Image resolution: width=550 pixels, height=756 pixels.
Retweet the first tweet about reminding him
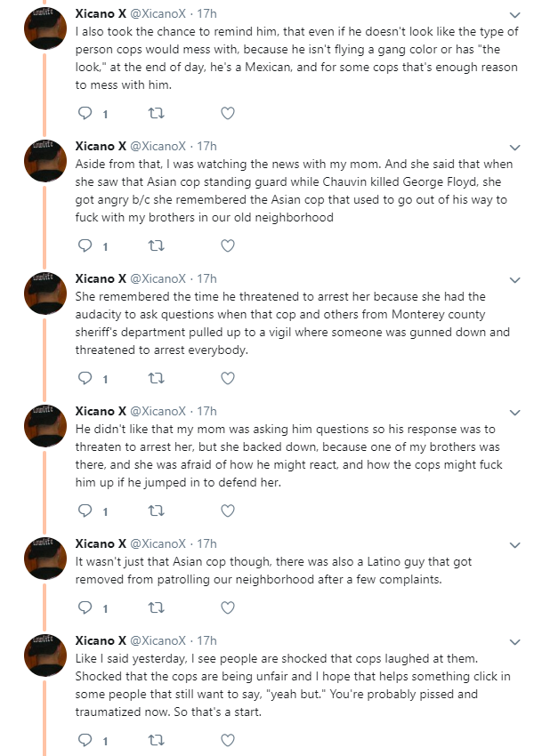(156, 113)
